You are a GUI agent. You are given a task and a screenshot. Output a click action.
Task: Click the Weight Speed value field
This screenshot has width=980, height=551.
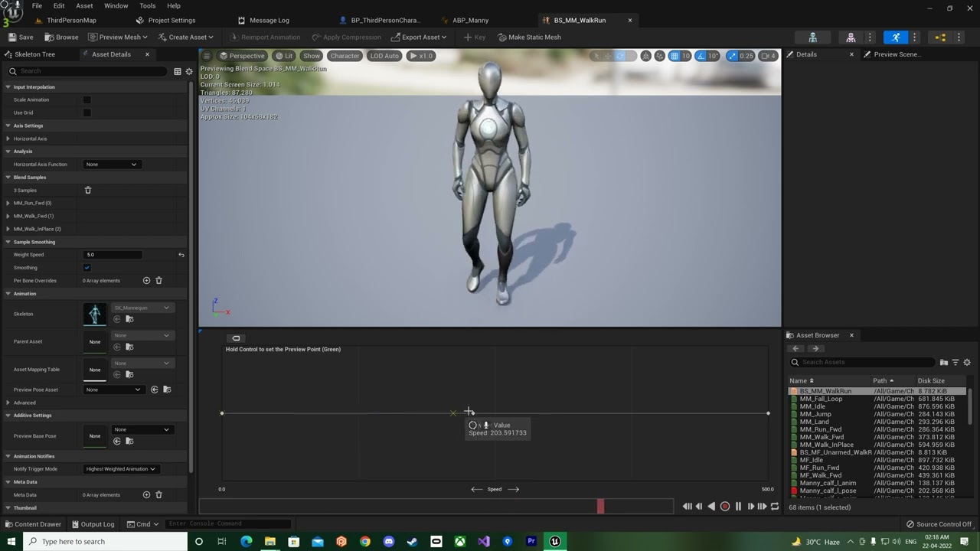tap(113, 255)
